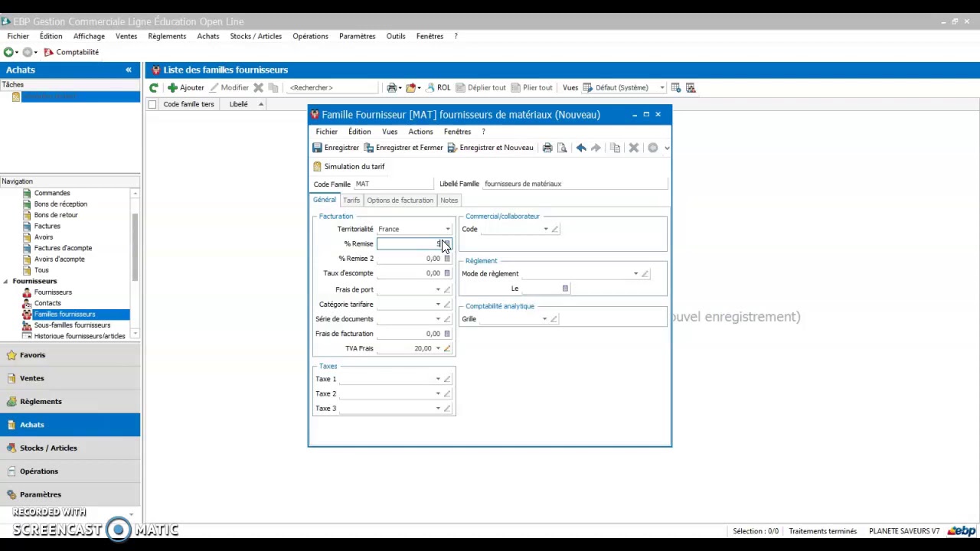This screenshot has width=980, height=551.
Task: Click the export folder icon in the list toolbar
Action: coord(411,87)
